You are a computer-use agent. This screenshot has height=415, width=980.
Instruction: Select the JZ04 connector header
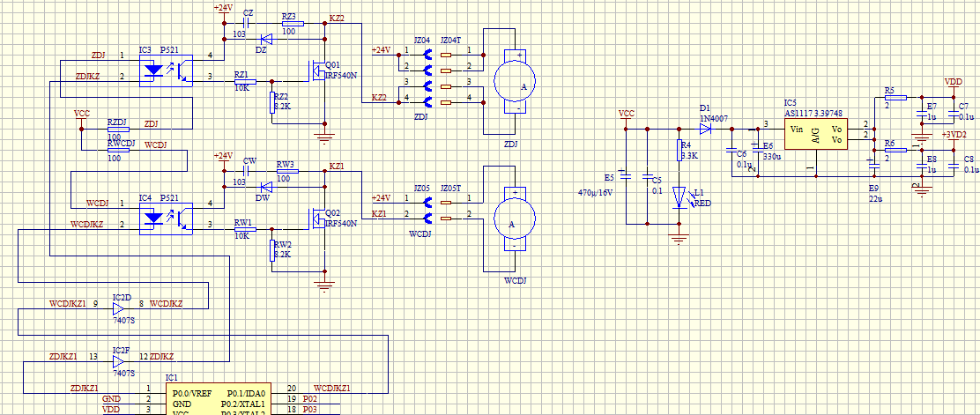click(422, 75)
